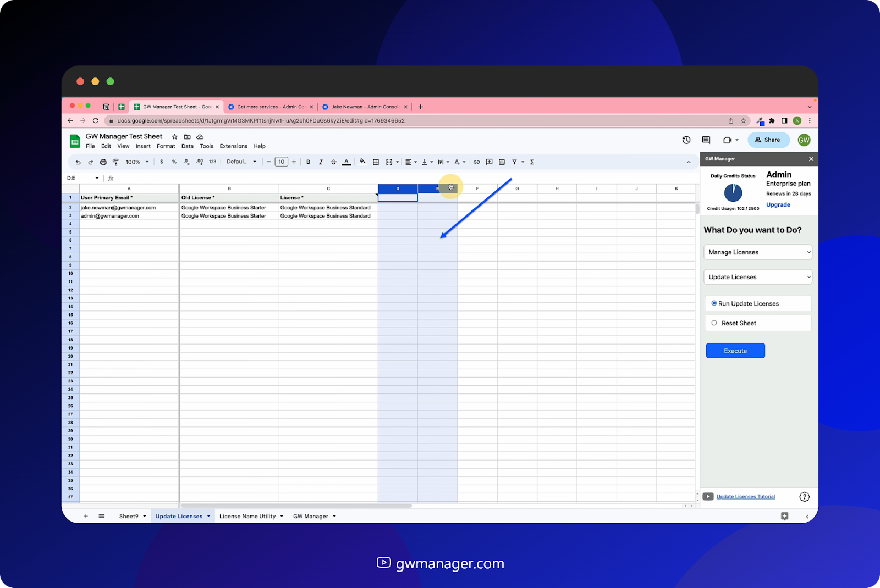The image size is (880, 588).
Task: Close the GW Manager sidebar panel
Action: coord(811,159)
